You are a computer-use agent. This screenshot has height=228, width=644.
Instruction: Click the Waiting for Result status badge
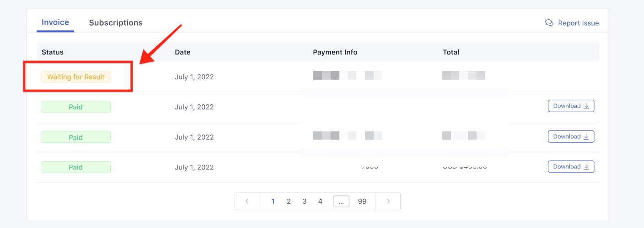pos(76,77)
